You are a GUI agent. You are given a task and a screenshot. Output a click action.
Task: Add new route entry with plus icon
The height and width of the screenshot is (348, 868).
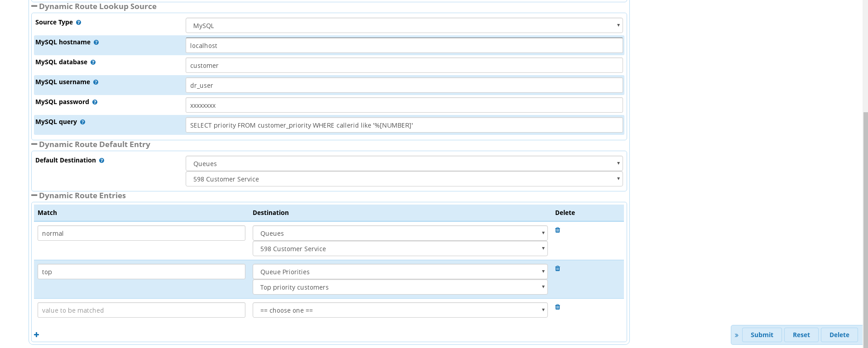click(37, 335)
